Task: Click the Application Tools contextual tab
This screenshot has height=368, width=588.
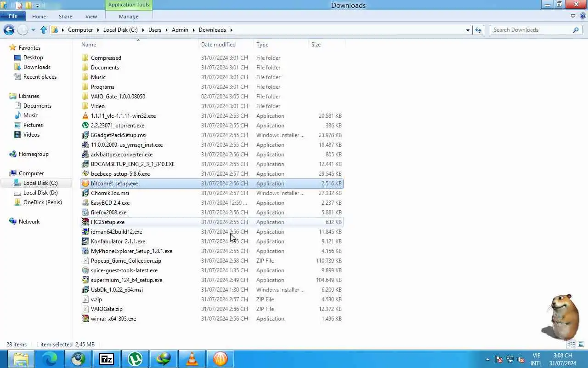Action: click(x=129, y=5)
